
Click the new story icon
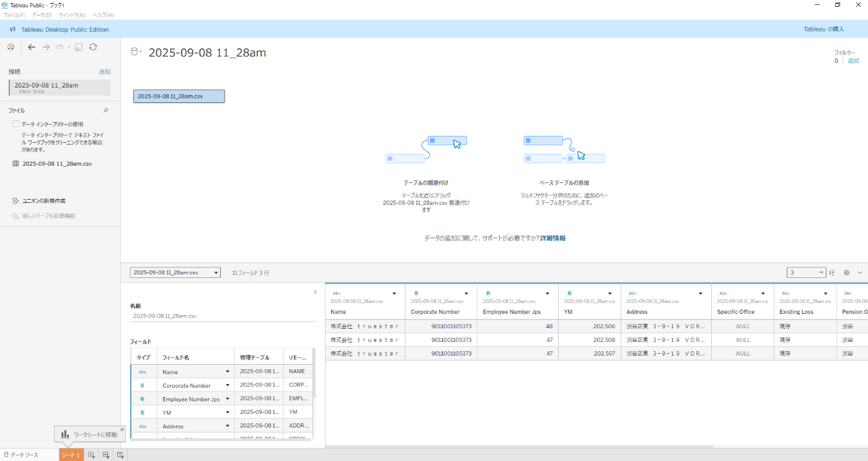tap(120, 455)
